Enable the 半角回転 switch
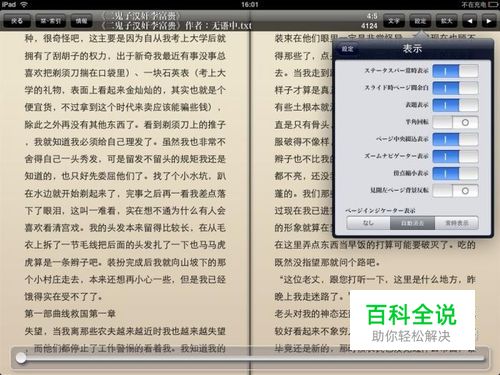Screen dimensions: 500x375 [x=455, y=122]
